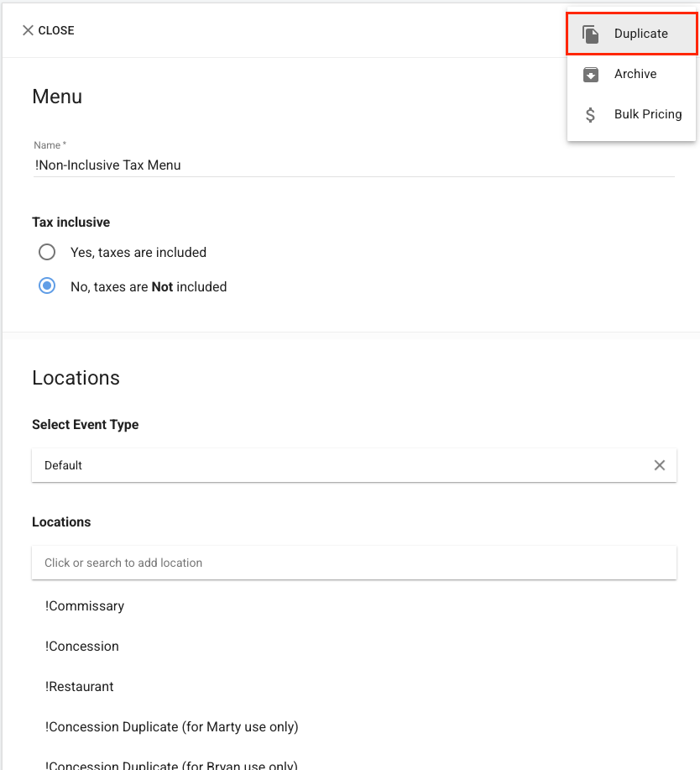Edit the menu Name field

pyautogui.click(x=354, y=165)
